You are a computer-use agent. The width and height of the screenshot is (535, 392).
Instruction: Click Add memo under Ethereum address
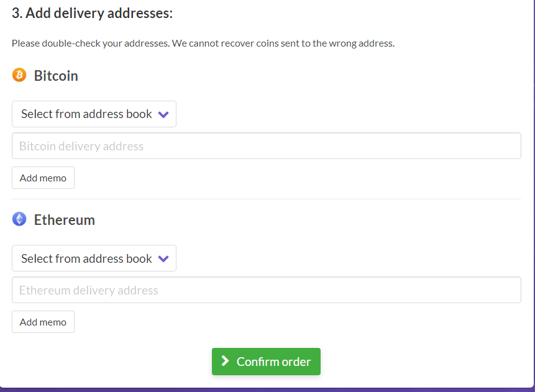[43, 322]
